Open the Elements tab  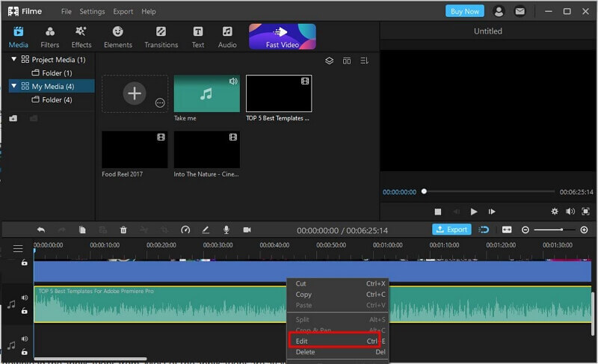pyautogui.click(x=118, y=37)
